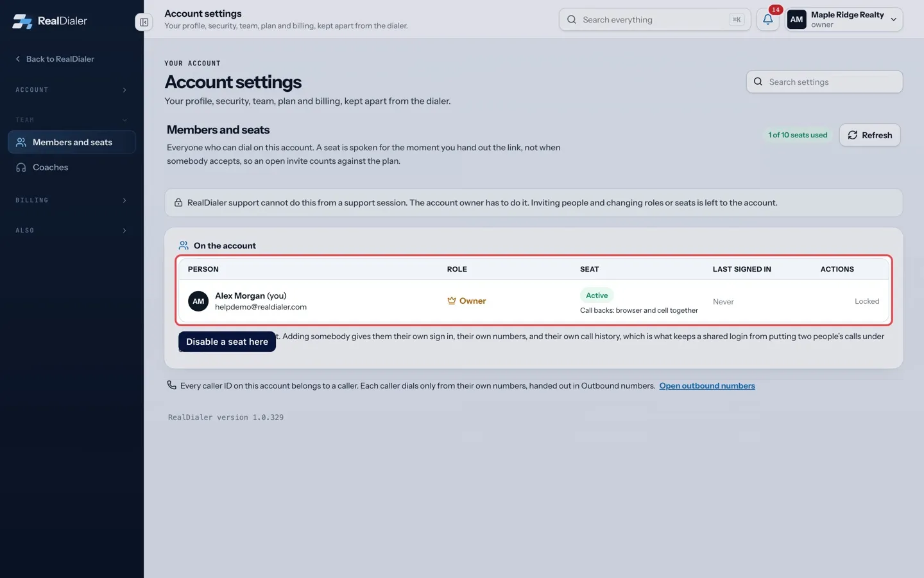Click the magnifier icon in Search everything

(571, 19)
